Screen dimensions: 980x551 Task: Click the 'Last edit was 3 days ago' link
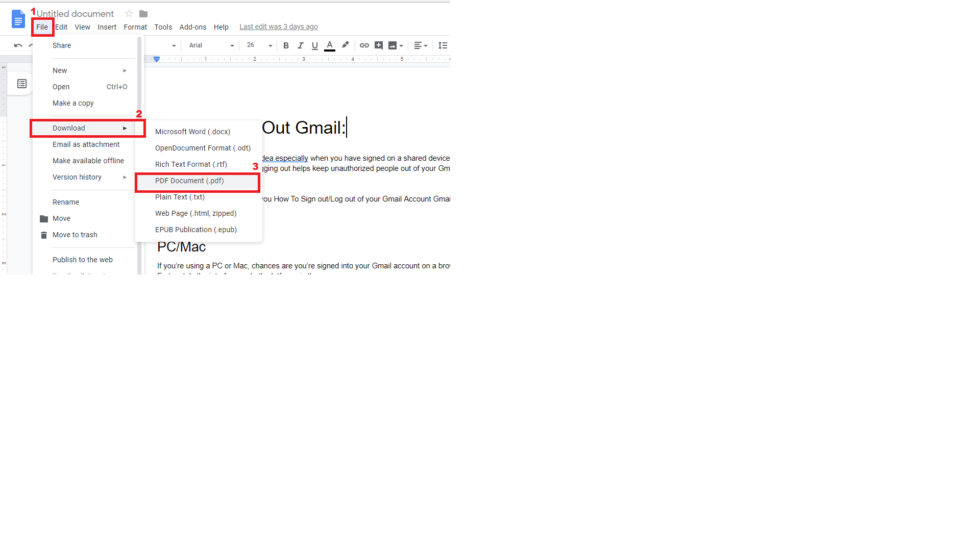click(x=279, y=27)
